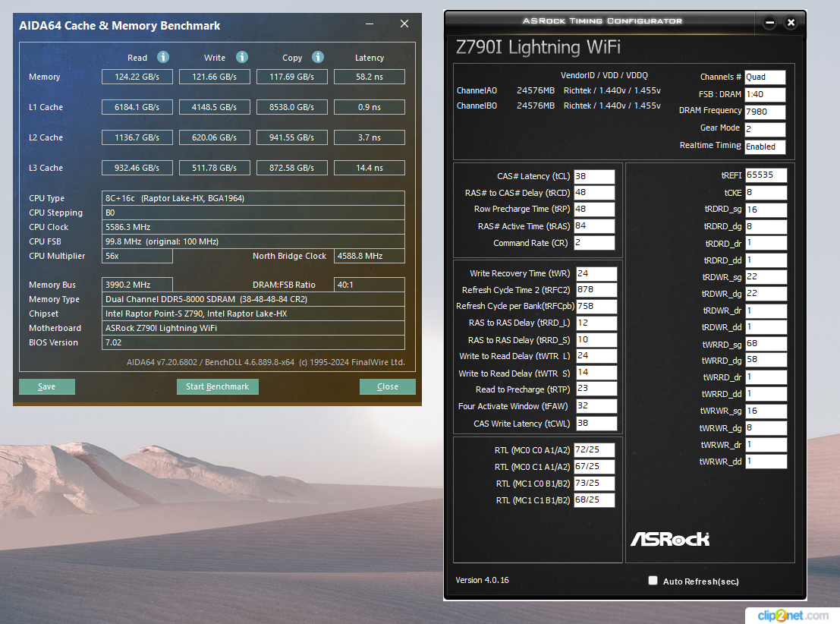Click the L2 Cache Write value 620.06 GB/s
Viewport: 840px width, 624px height.
click(x=214, y=137)
